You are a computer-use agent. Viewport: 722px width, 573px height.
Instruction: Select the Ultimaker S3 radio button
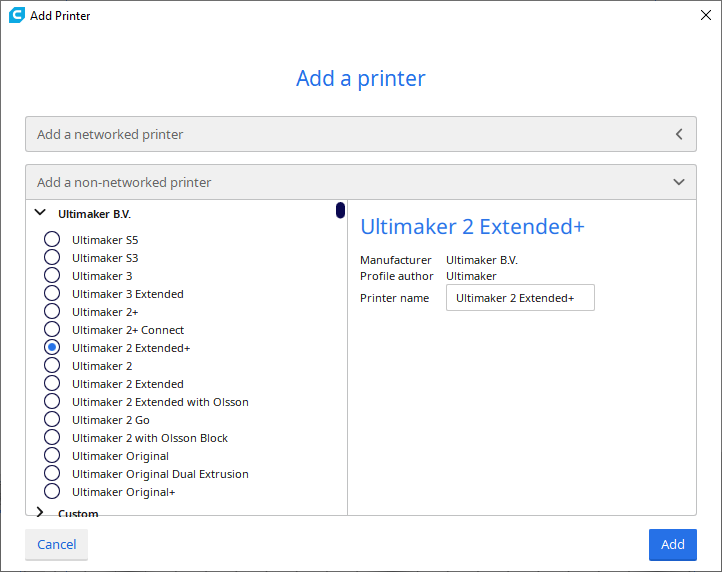(x=52, y=258)
